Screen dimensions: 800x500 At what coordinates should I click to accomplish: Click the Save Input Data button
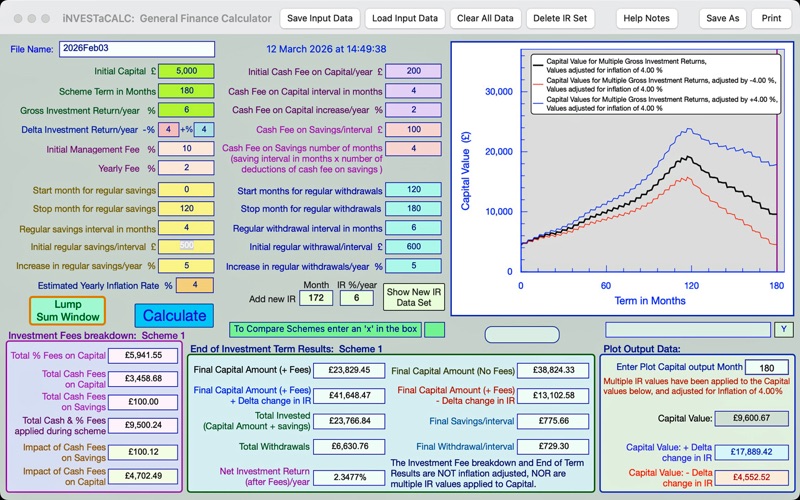point(319,18)
